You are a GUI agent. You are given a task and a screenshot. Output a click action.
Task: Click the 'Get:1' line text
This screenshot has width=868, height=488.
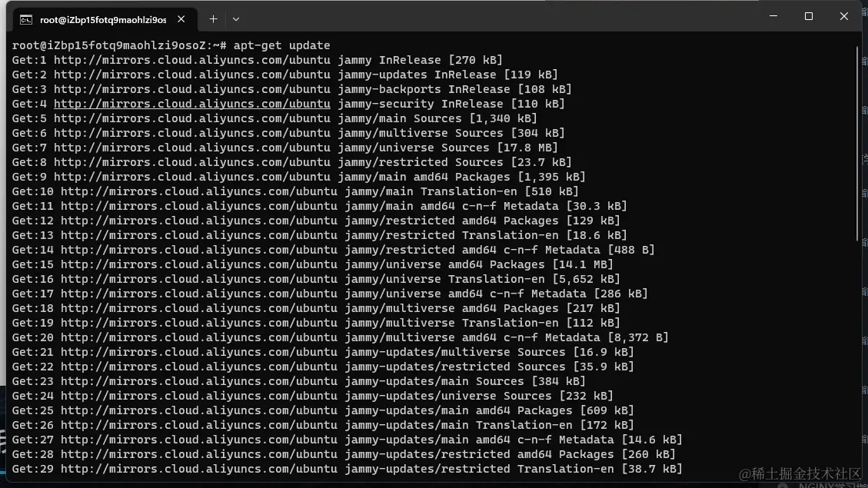click(x=258, y=60)
